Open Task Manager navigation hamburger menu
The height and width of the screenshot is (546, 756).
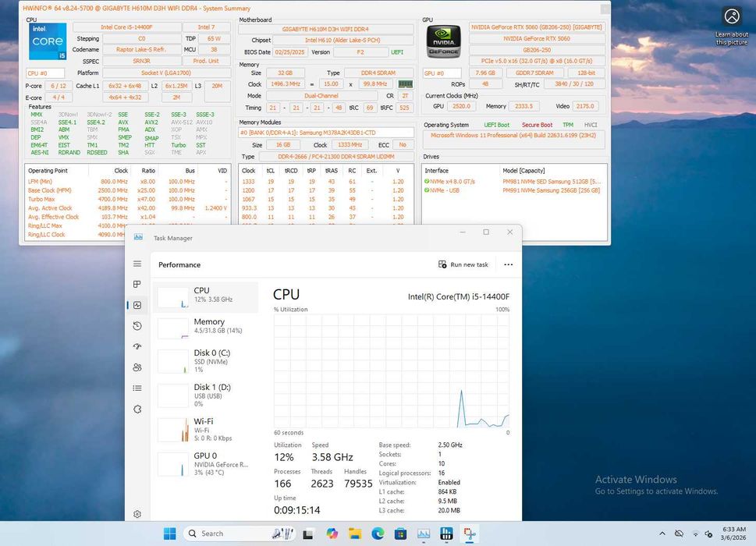tap(137, 264)
